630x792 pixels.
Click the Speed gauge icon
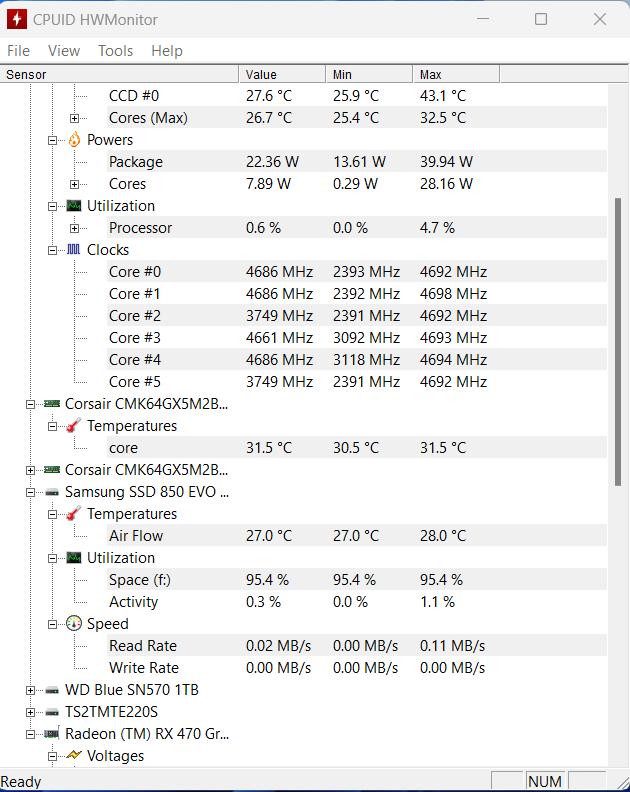(x=74, y=624)
